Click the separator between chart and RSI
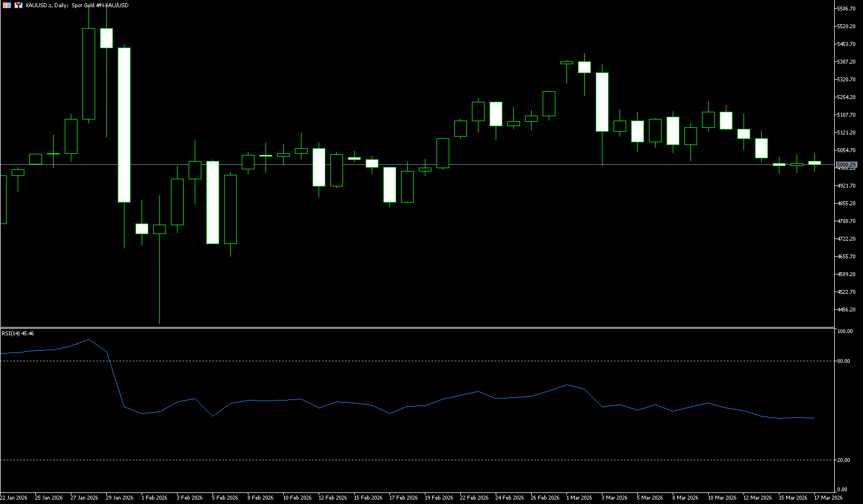The height and width of the screenshot is (504, 863). (415, 328)
